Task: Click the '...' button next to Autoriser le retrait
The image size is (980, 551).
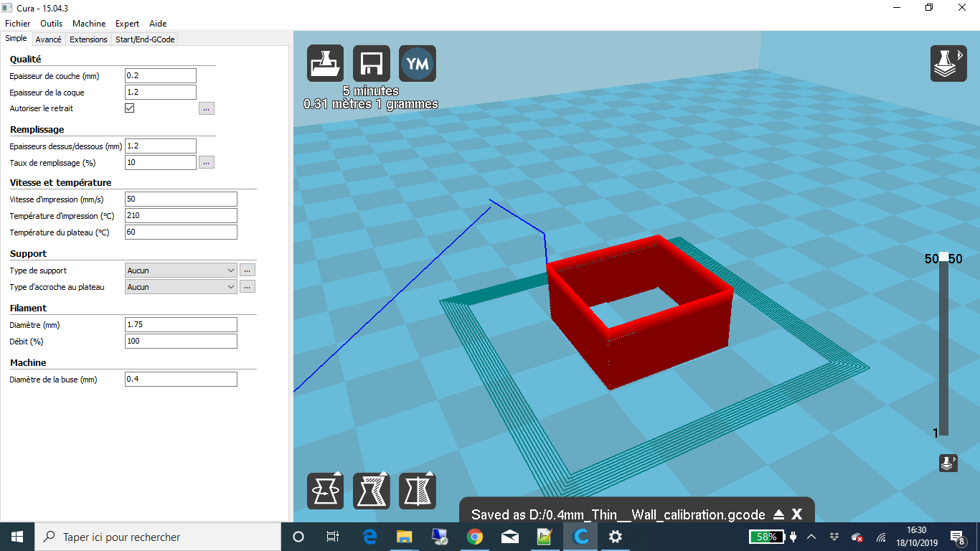Action: pyautogui.click(x=207, y=108)
